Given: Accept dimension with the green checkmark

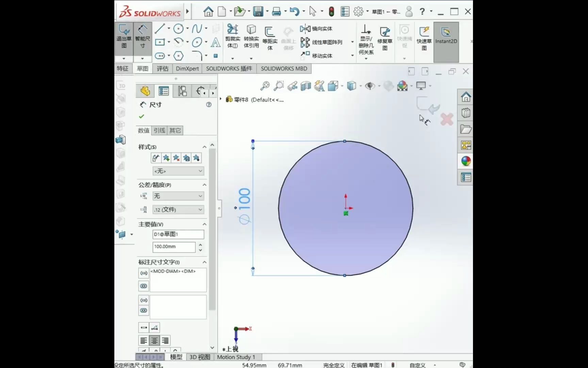Looking at the screenshot, I should tap(141, 116).
